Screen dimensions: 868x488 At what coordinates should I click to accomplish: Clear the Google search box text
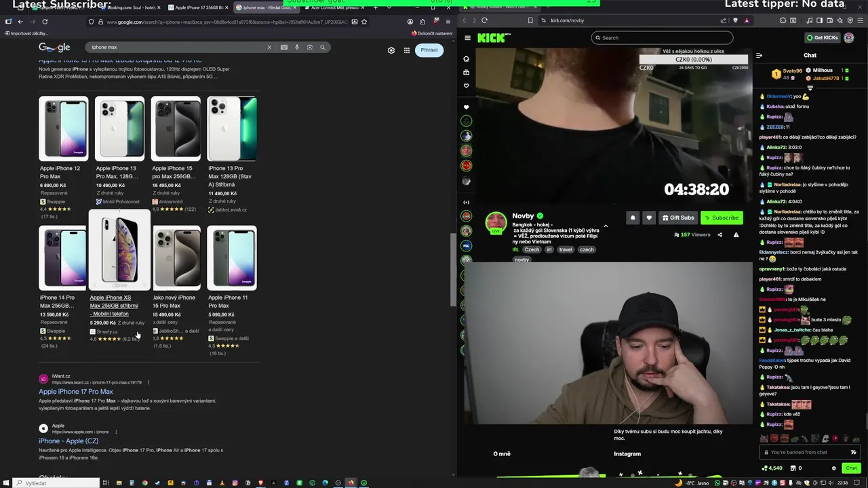(269, 47)
